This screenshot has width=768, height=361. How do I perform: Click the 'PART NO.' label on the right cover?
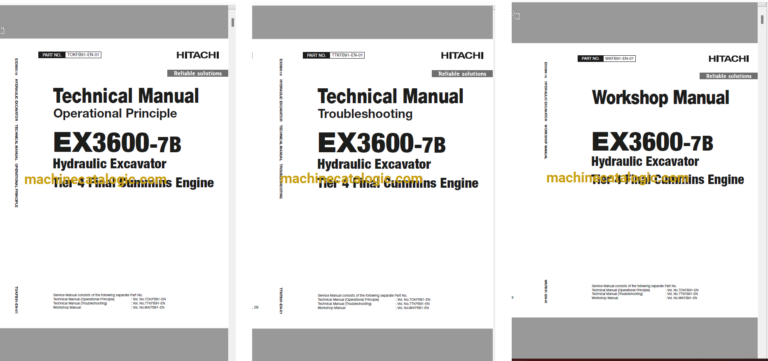tap(590, 59)
